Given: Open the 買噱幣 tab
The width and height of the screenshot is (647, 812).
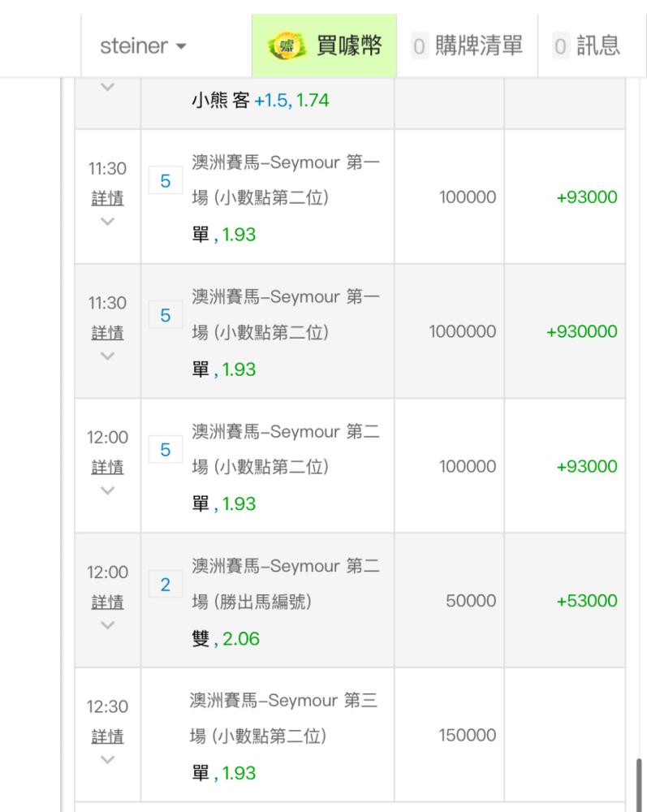Looking at the screenshot, I should (x=324, y=45).
